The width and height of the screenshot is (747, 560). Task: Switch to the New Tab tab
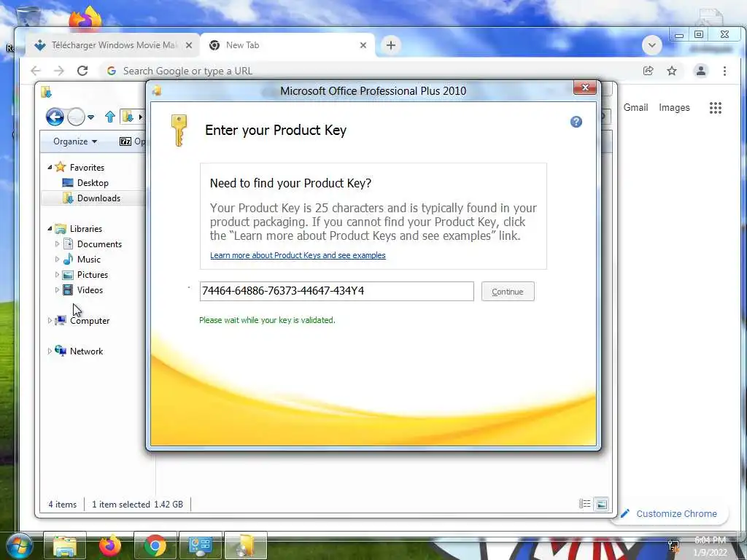(287, 45)
